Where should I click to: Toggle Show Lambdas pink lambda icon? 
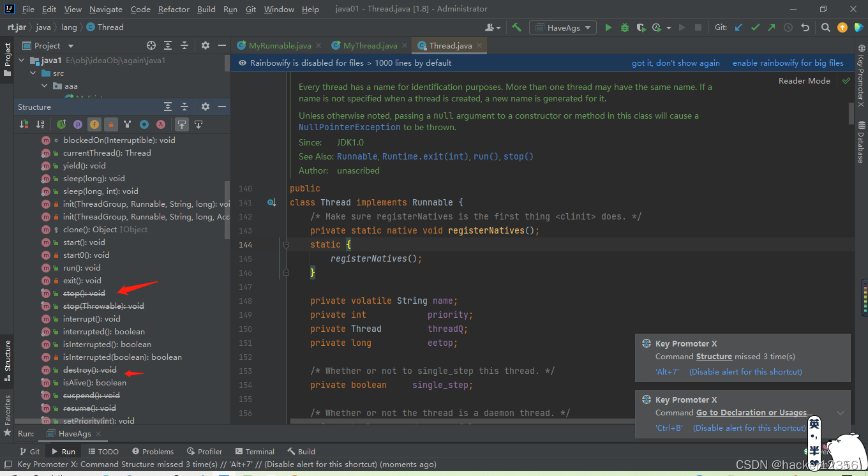pos(161,124)
